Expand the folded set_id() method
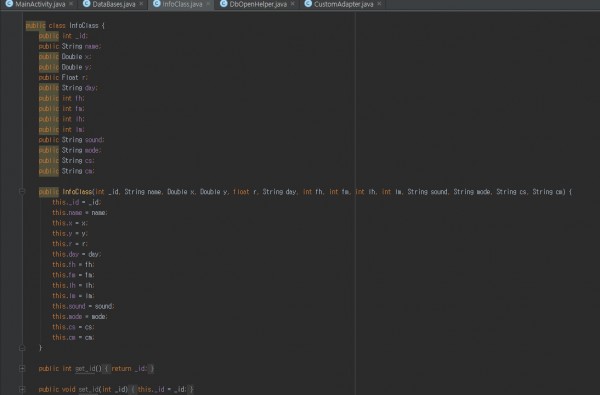Screen dimensions: 600x395 (x=22, y=389)
